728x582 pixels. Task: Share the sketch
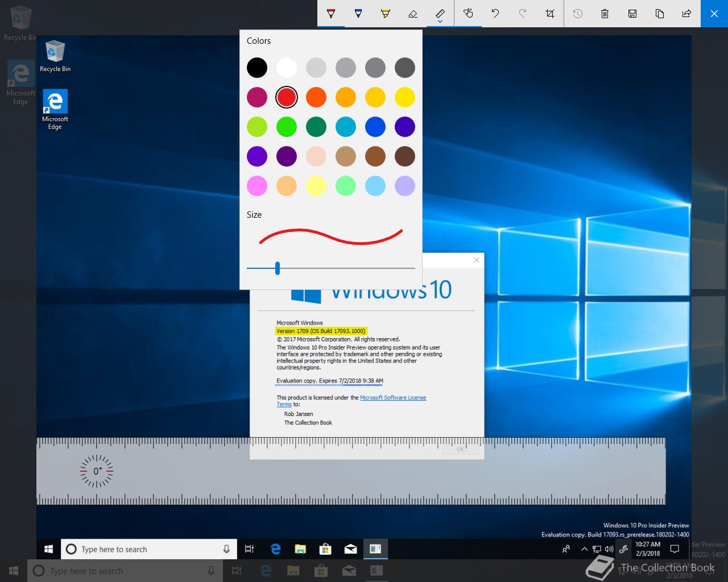pos(687,14)
